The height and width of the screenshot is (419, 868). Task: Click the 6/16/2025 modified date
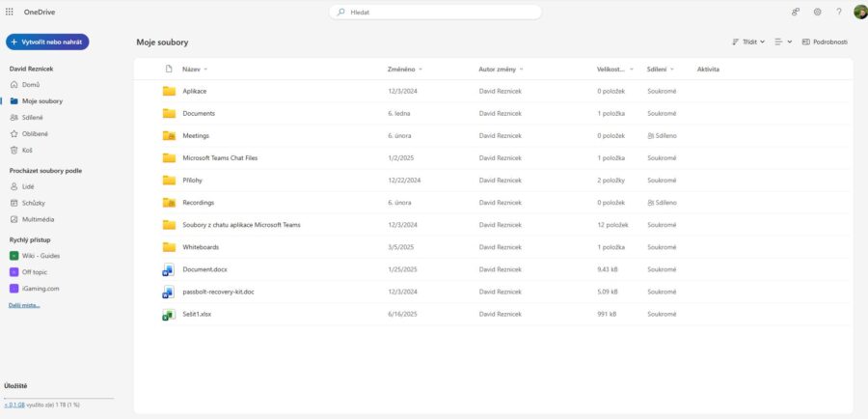[x=402, y=314]
